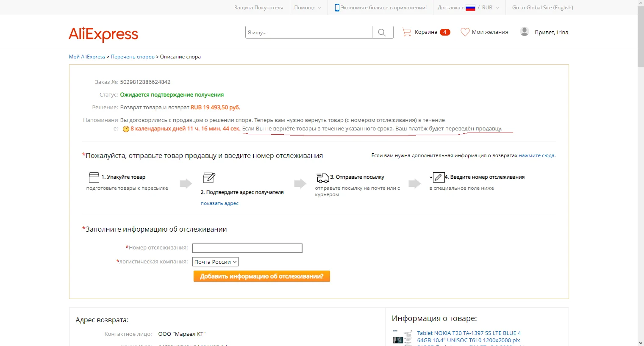
Task: Click the mobile phone app icon
Action: pyautogui.click(x=337, y=8)
